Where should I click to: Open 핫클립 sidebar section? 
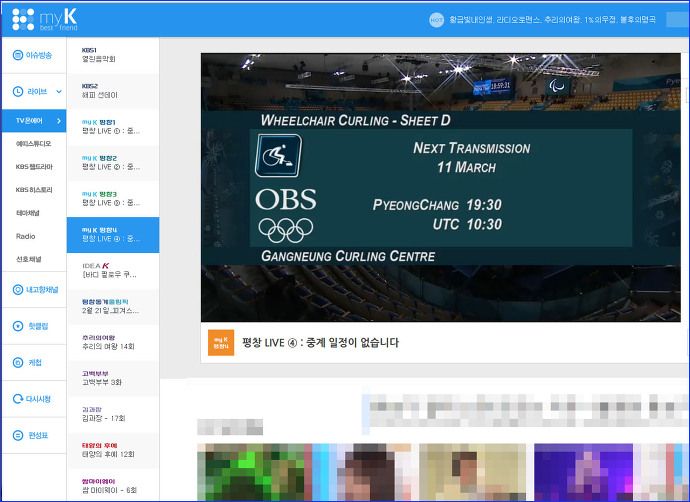pos(34,326)
